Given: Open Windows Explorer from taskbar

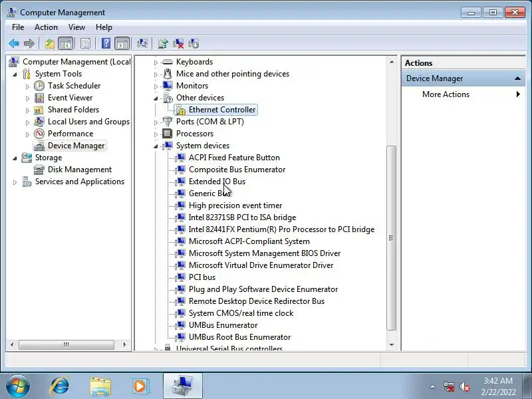Looking at the screenshot, I should click(x=100, y=386).
